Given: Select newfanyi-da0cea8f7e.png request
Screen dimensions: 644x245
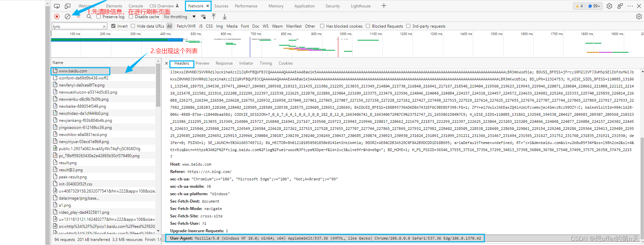Looking at the screenshot, I should tap(103, 85).
